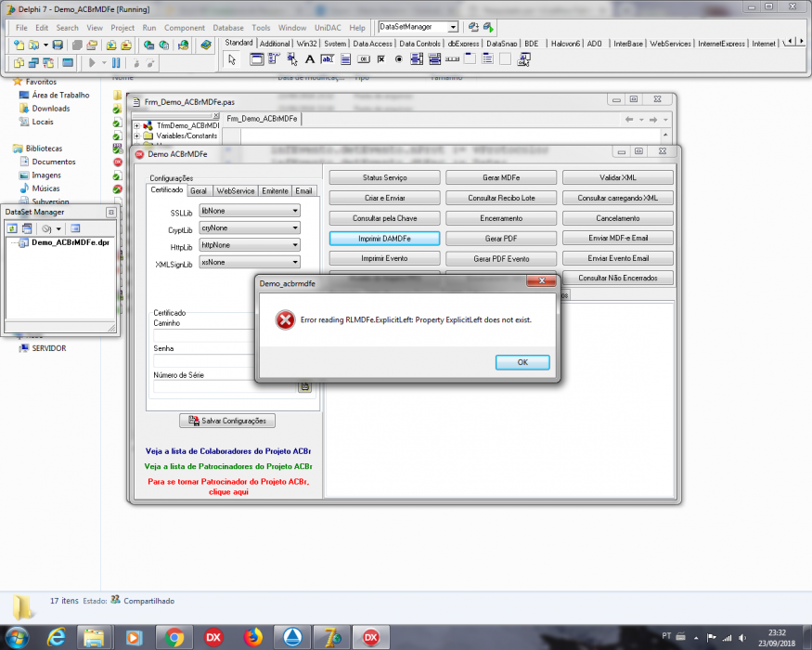Click the Caminho certificate path field
Image resolution: width=812 pixels, height=650 pixels.
click(204, 335)
